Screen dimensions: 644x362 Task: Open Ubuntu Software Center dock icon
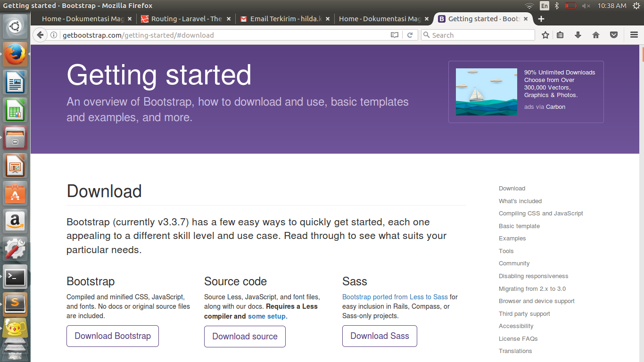coord(16,193)
